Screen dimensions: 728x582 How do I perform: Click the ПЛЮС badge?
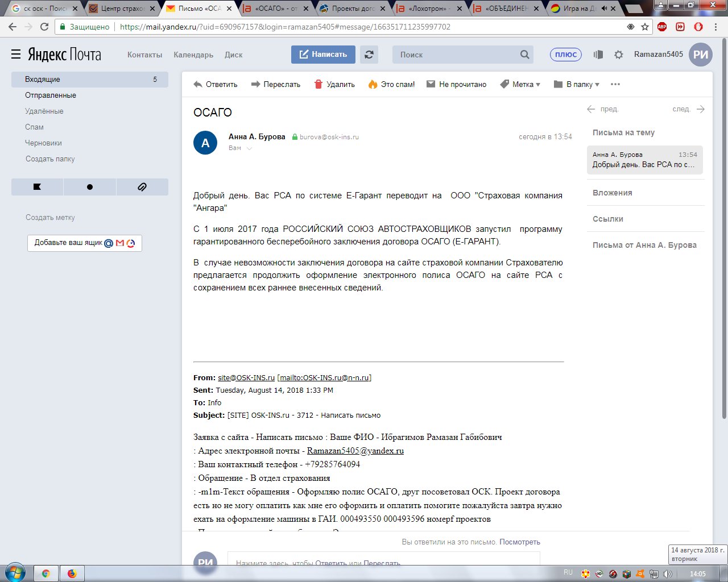[x=566, y=55]
